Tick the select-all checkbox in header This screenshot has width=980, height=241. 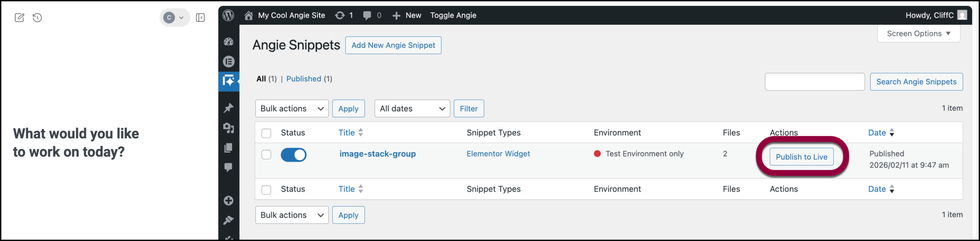coord(266,133)
